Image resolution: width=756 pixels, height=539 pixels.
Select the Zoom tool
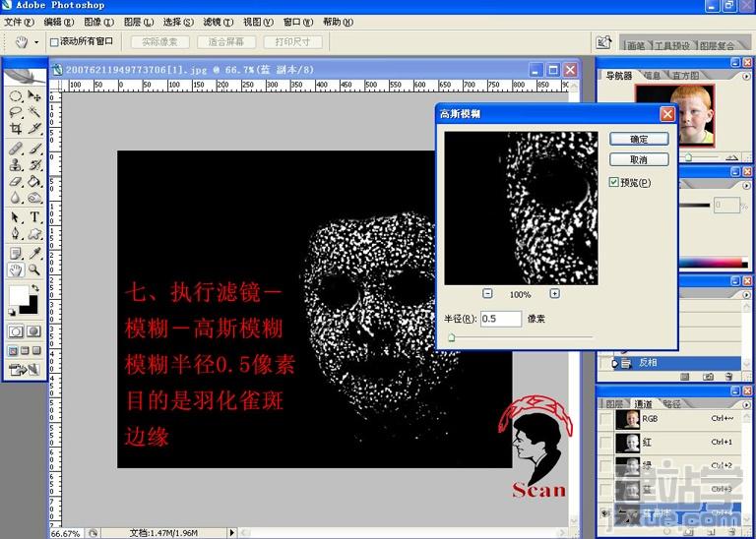click(33, 269)
